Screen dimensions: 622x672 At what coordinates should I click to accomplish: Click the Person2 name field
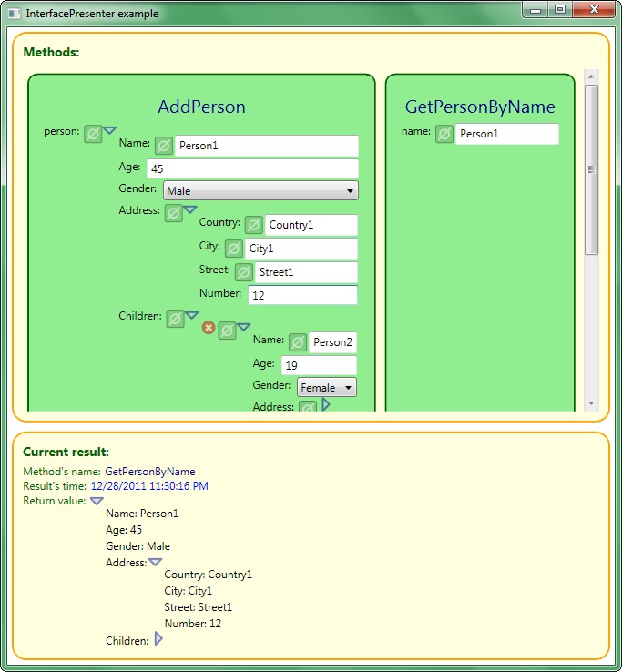pyautogui.click(x=332, y=342)
